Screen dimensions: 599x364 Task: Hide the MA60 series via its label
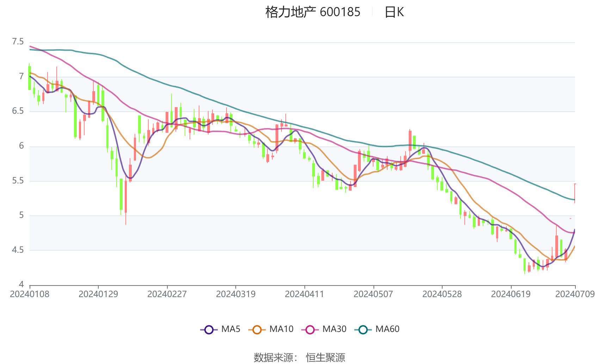click(387, 329)
